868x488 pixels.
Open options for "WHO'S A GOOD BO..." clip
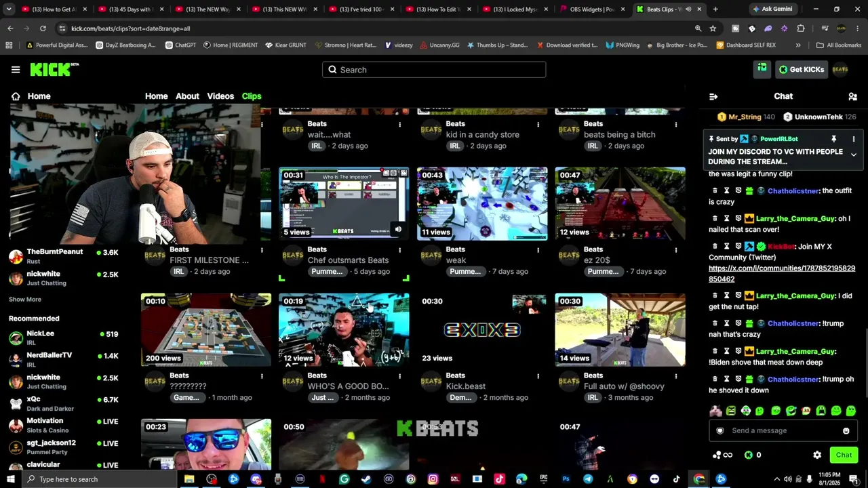pyautogui.click(x=400, y=376)
